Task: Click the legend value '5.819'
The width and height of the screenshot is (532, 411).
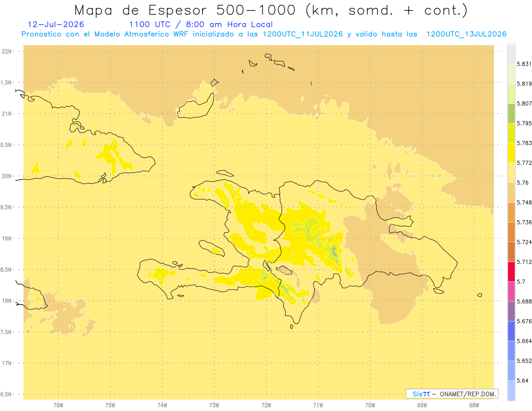Action: click(524, 84)
